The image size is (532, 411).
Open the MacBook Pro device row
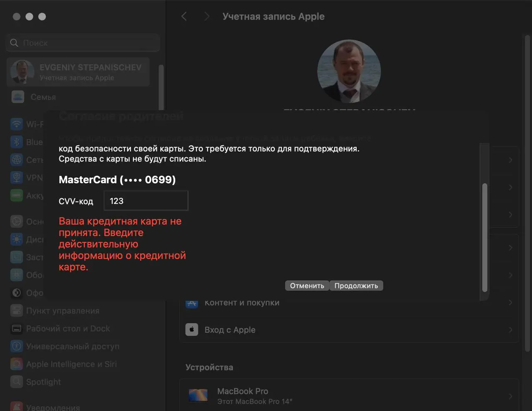pyautogui.click(x=349, y=395)
